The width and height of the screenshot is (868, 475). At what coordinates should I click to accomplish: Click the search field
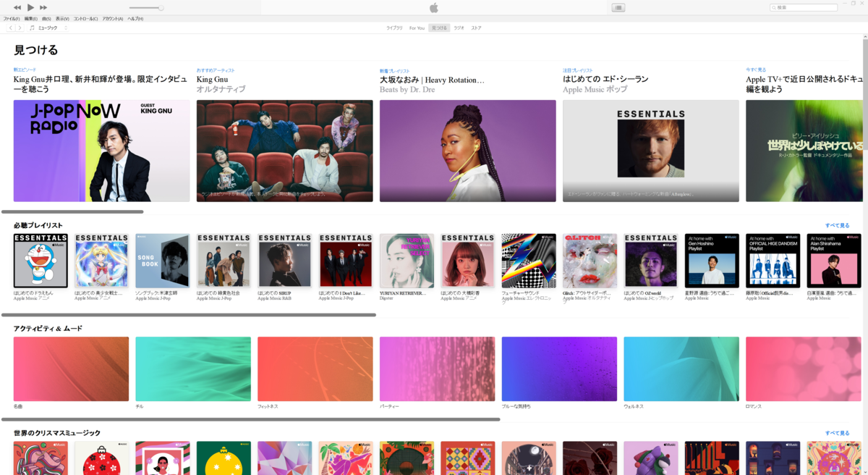804,7
